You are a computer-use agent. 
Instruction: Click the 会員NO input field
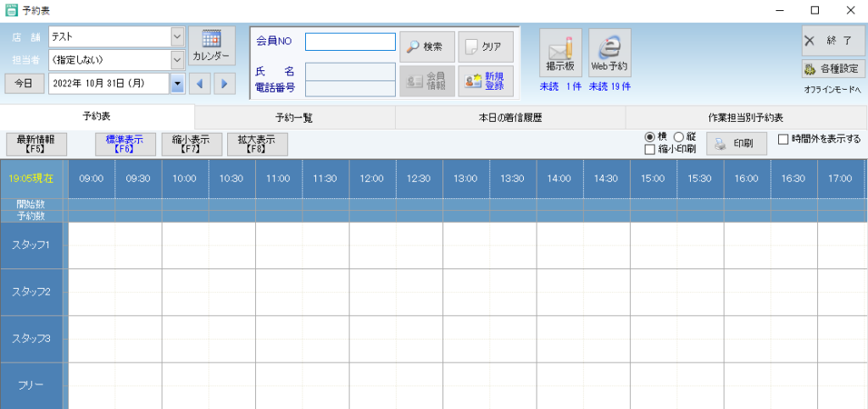coord(350,42)
